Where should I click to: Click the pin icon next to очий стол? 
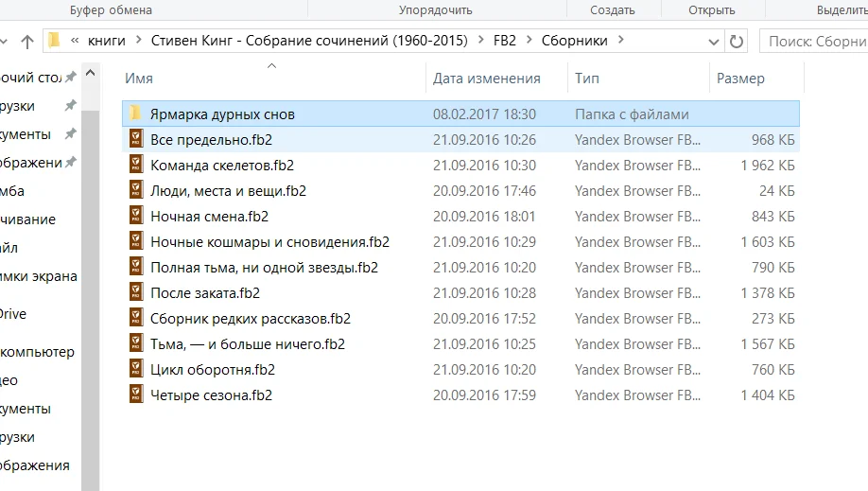70,77
